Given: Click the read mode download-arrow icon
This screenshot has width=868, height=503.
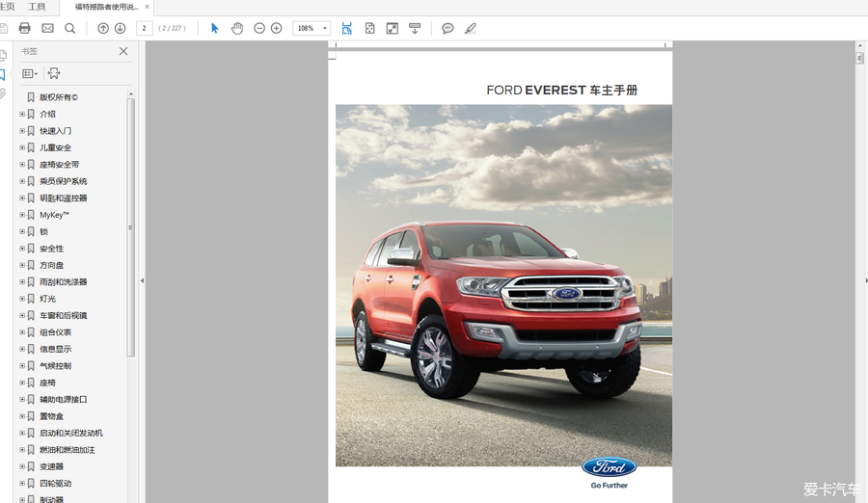Looking at the screenshot, I should tap(415, 28).
